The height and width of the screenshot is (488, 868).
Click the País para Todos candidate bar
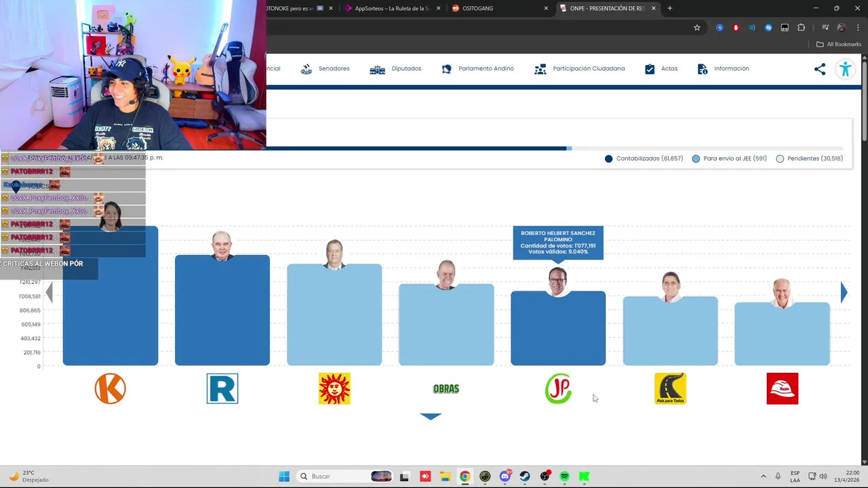[670, 331]
